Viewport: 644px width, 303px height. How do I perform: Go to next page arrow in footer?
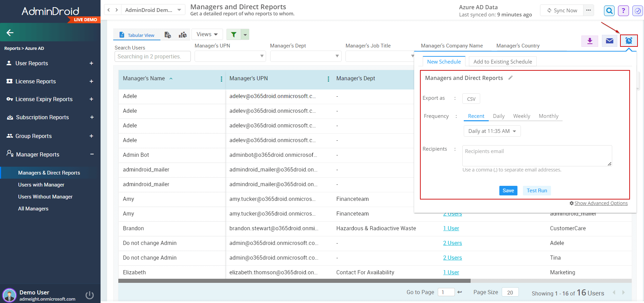tap(623, 292)
